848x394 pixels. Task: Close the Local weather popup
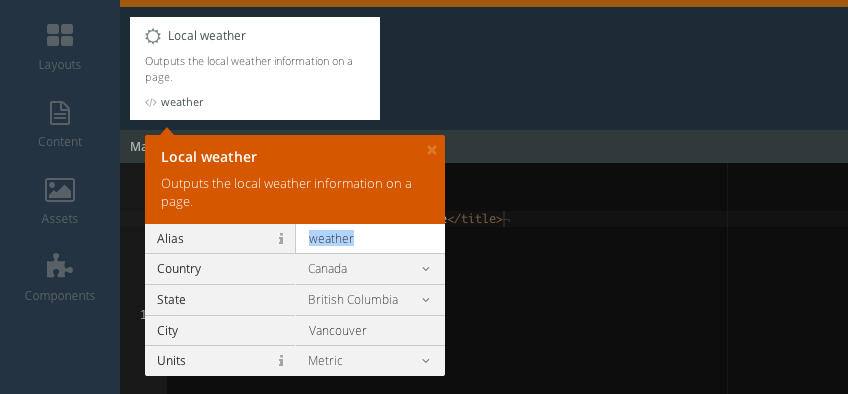coord(432,150)
